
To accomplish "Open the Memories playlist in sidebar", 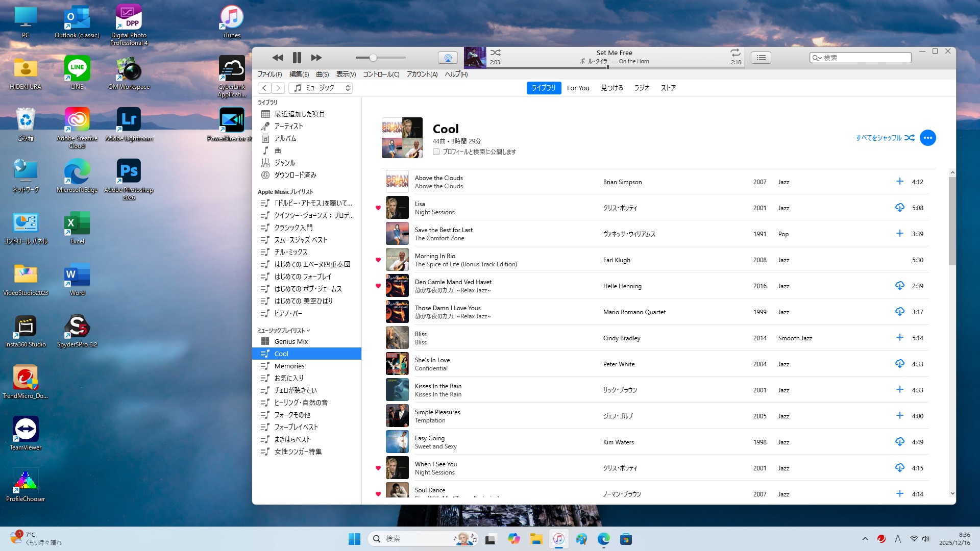I will click(x=289, y=366).
